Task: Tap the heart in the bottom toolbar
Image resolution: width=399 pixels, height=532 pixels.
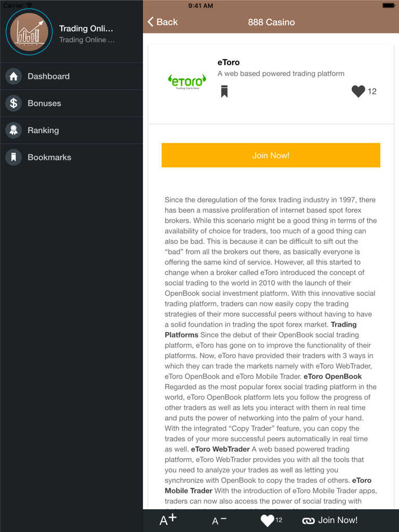Action: [x=267, y=521]
